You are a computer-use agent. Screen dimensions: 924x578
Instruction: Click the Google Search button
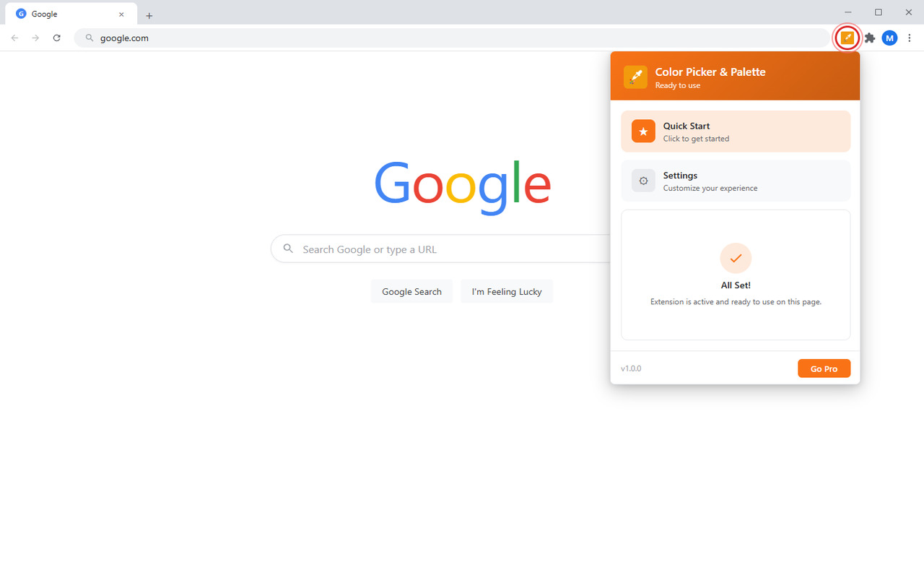tap(411, 290)
